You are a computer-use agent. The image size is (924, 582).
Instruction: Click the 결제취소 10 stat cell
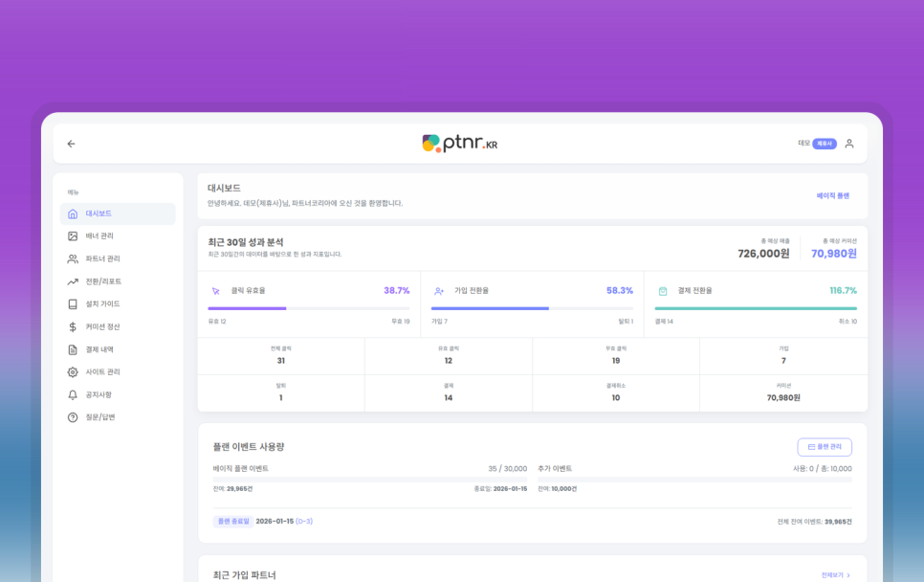click(x=616, y=392)
